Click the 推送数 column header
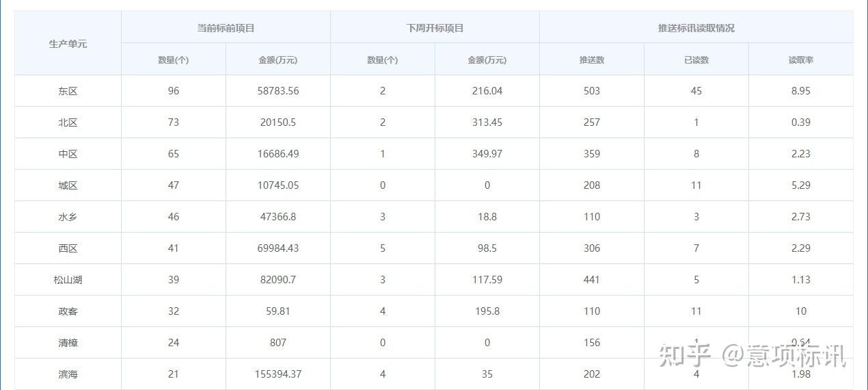 591,60
